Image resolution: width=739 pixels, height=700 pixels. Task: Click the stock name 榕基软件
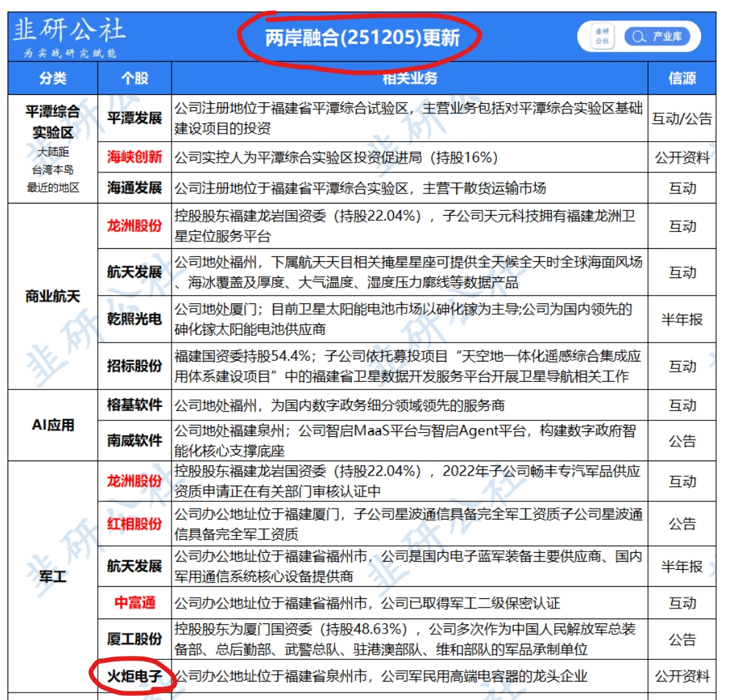pos(135,405)
